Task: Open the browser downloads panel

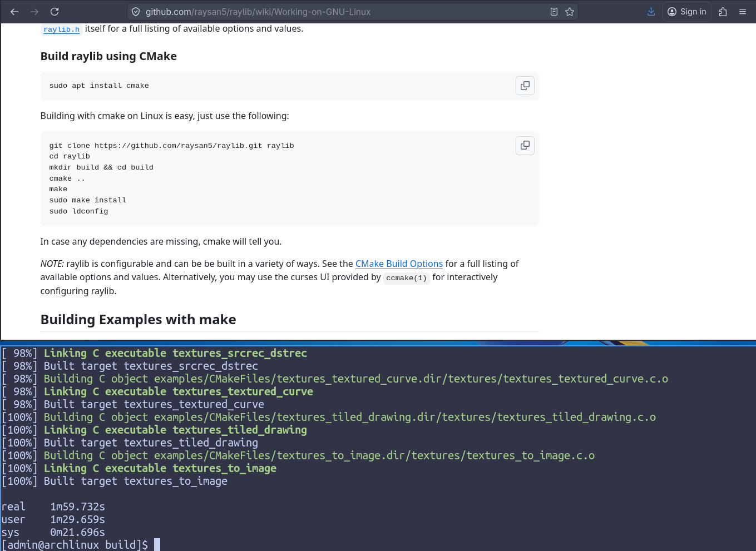Action: (651, 12)
